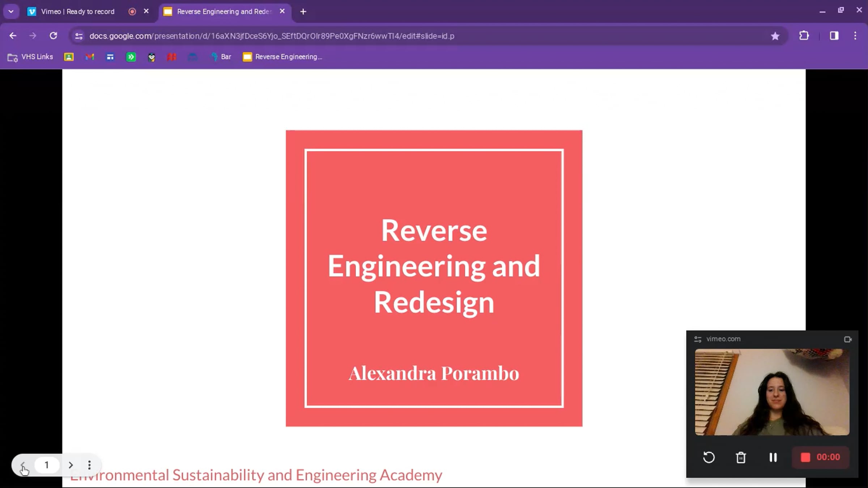Open presentation options three-dot menu
The height and width of the screenshot is (488, 868).
coord(89,465)
